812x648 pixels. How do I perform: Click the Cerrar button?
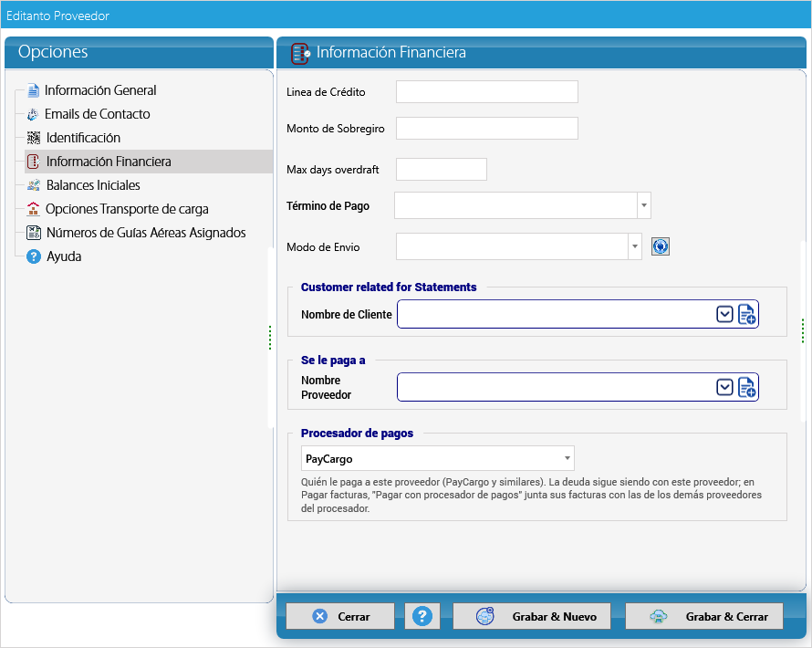tap(340, 616)
